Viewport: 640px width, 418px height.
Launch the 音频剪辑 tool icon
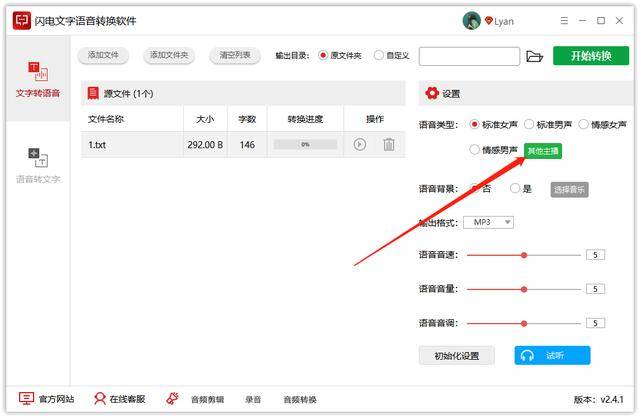(172, 398)
